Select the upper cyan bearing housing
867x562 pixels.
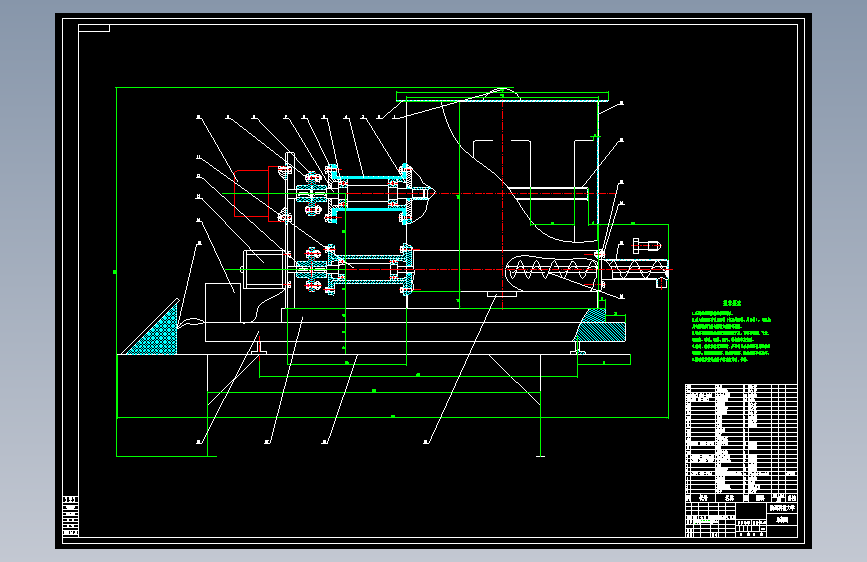368,193
